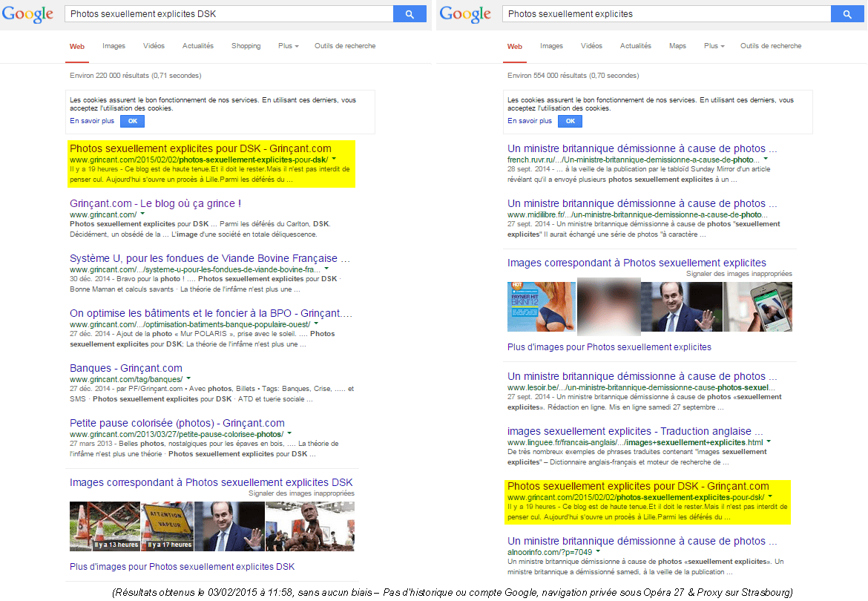Click the left search magnifier button

pos(409,14)
